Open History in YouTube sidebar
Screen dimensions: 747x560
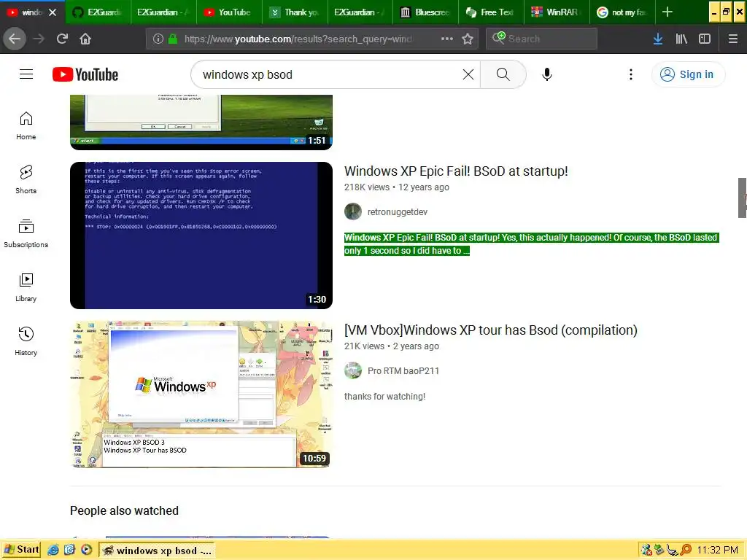pyautogui.click(x=26, y=341)
